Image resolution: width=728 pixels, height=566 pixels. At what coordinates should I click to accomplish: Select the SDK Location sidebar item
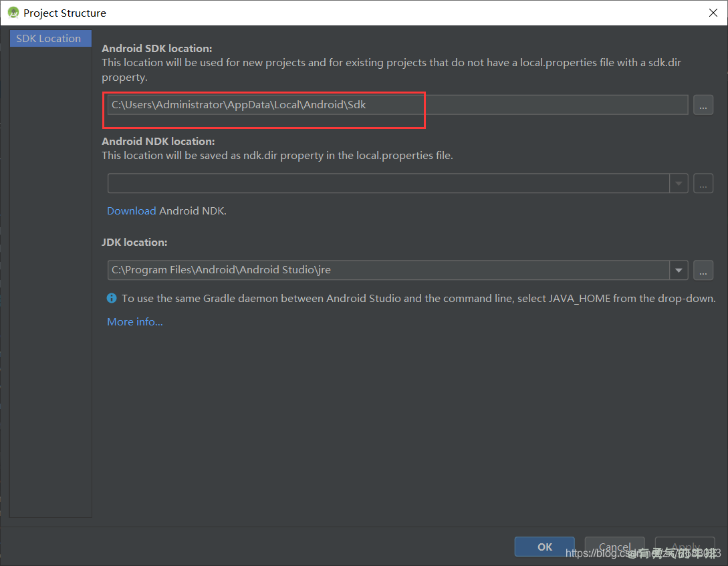tap(49, 39)
